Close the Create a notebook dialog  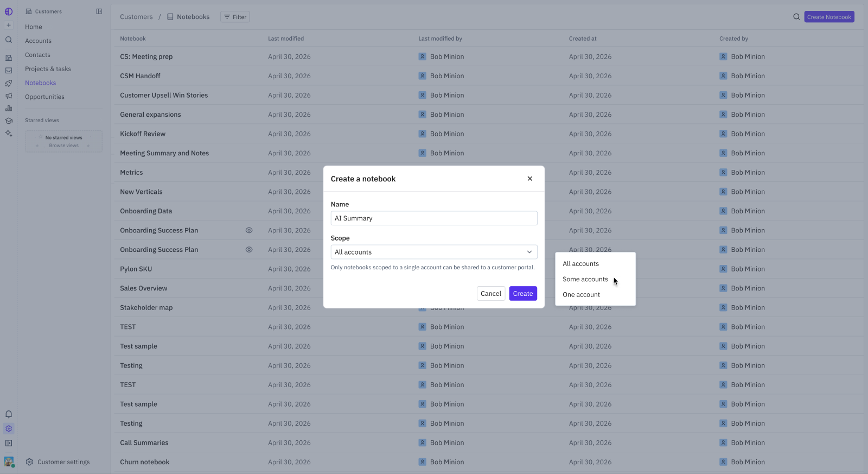click(530, 179)
